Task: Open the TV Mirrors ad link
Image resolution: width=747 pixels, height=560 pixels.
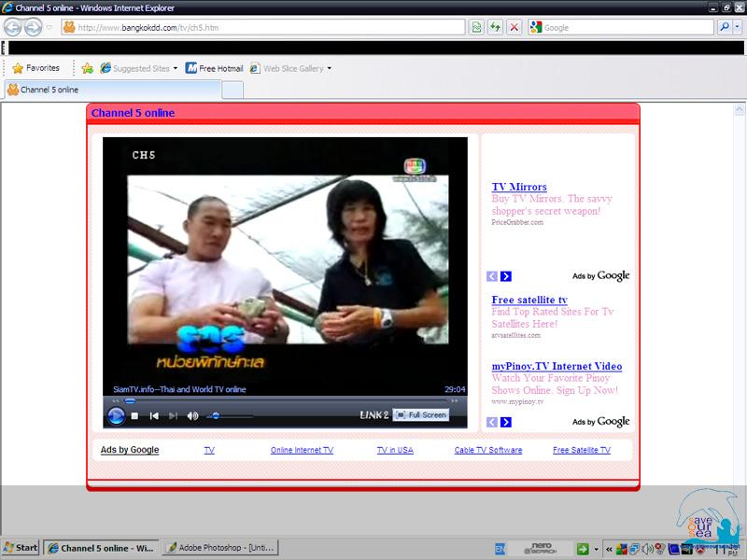Action: [x=519, y=187]
